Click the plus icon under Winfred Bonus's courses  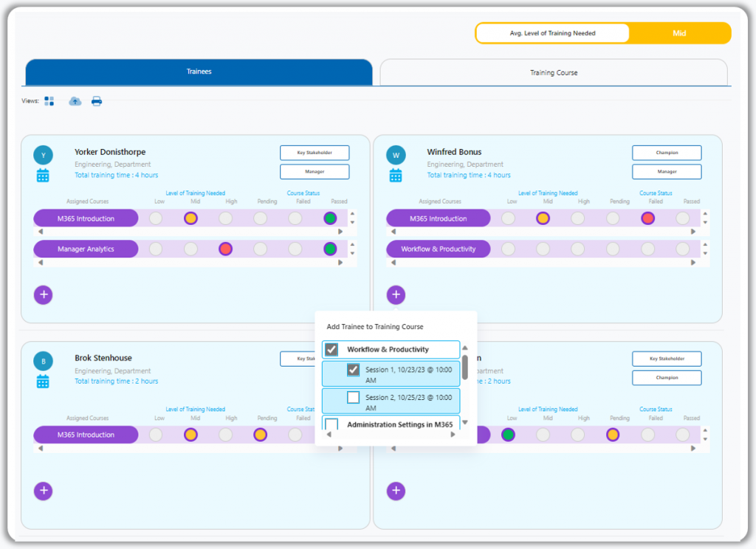[396, 294]
